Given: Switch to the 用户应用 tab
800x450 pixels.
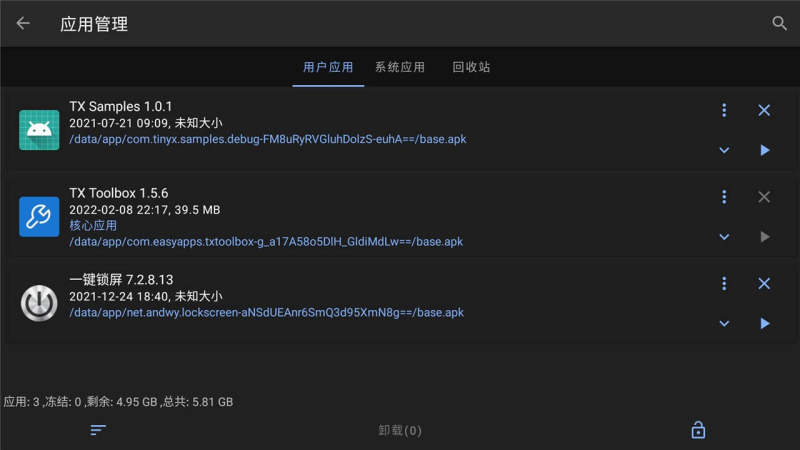Looking at the screenshot, I should coord(328,67).
